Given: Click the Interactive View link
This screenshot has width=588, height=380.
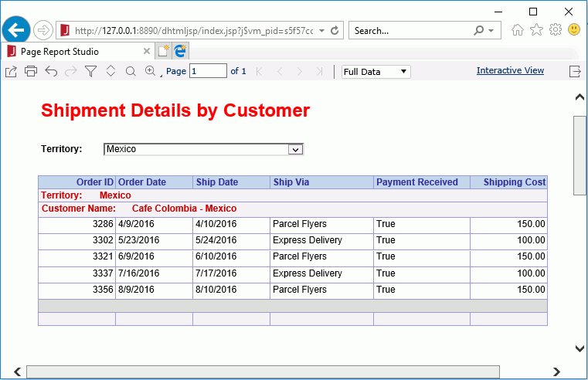Looking at the screenshot, I should [510, 70].
